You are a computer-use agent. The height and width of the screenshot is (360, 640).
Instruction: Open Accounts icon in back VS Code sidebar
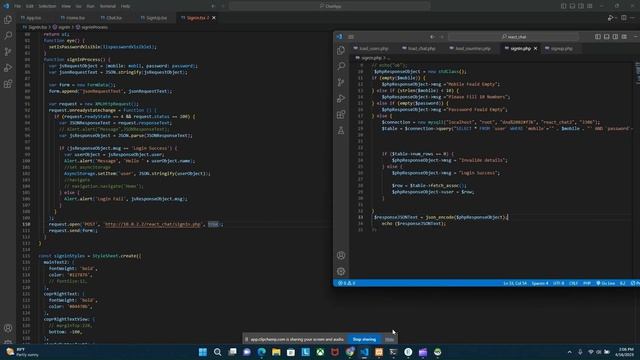(8, 328)
